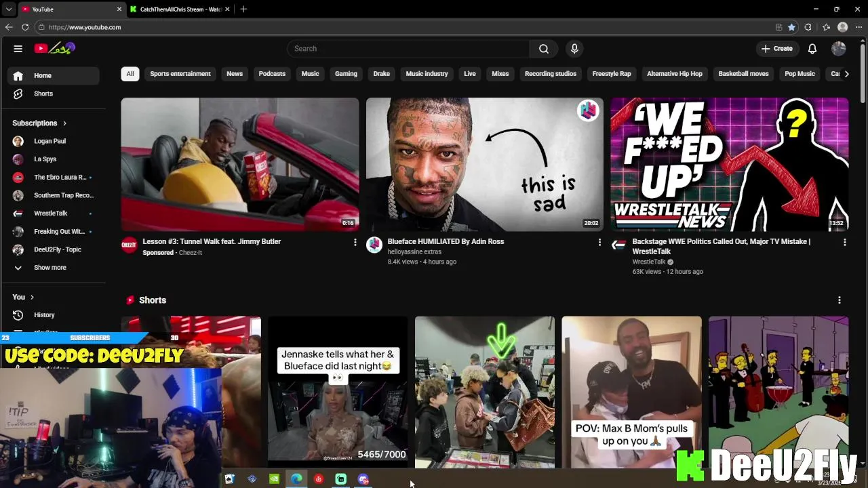
Task: Click the Create button
Action: coord(776,49)
